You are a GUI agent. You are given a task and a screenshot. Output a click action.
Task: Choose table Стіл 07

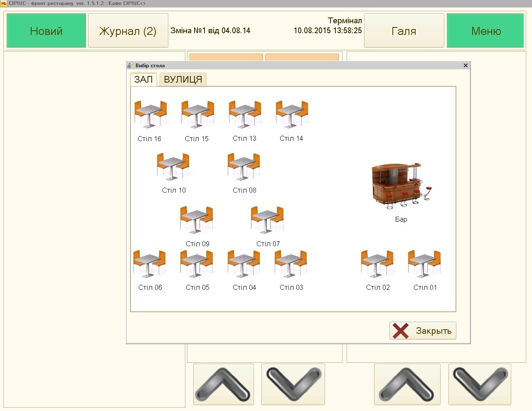tap(268, 220)
